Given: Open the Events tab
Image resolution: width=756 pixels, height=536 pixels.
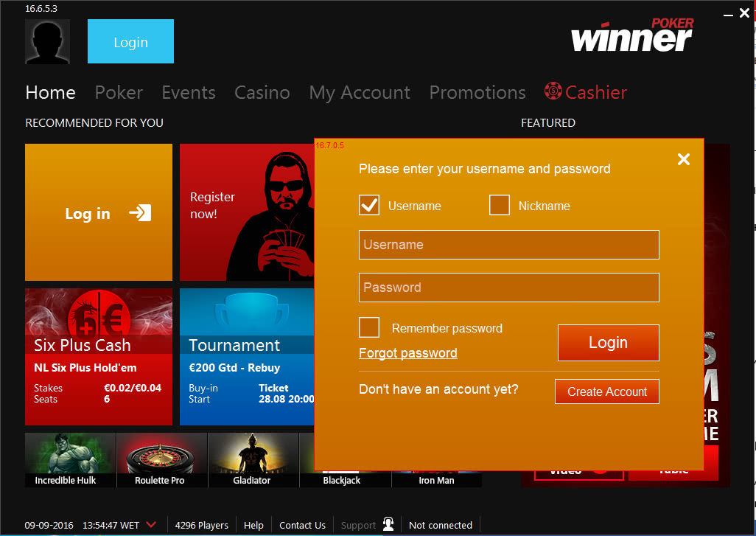Looking at the screenshot, I should point(189,92).
